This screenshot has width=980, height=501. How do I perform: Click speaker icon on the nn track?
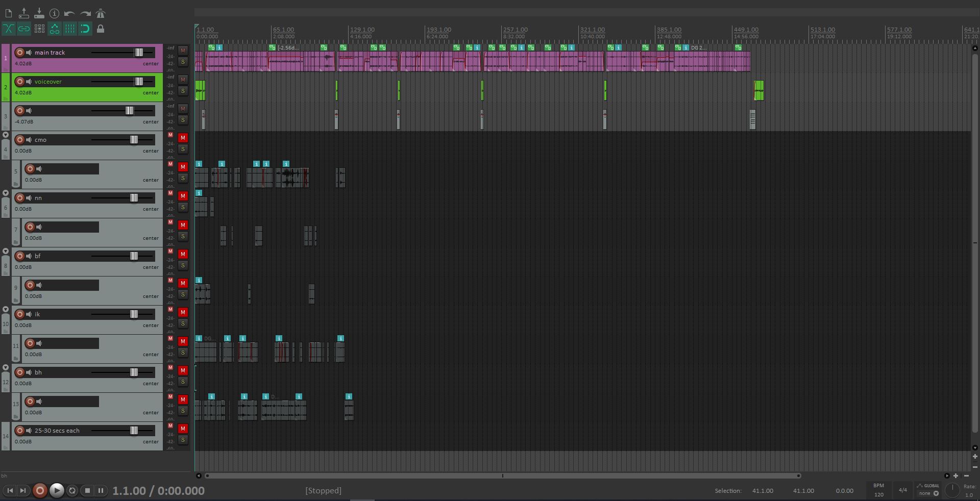click(29, 198)
